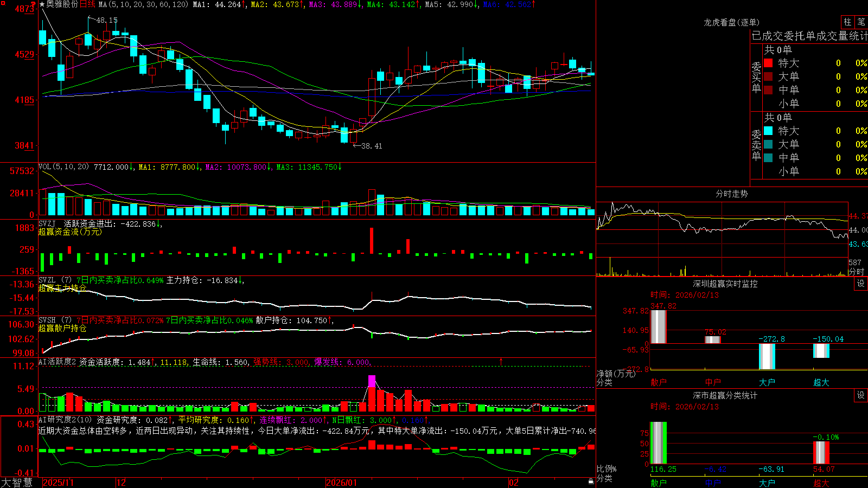Click the 超赢散户持仓 label
Screen dimensions: 868x488
[x=62, y=328]
